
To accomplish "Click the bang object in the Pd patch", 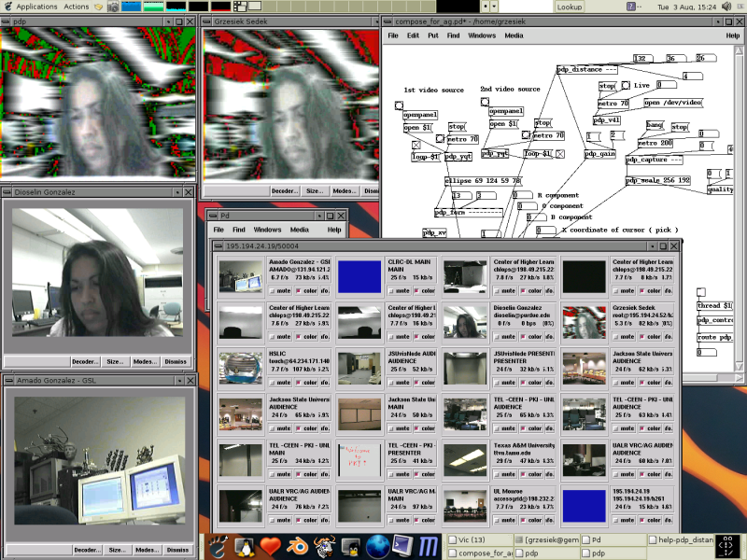I will [655, 124].
